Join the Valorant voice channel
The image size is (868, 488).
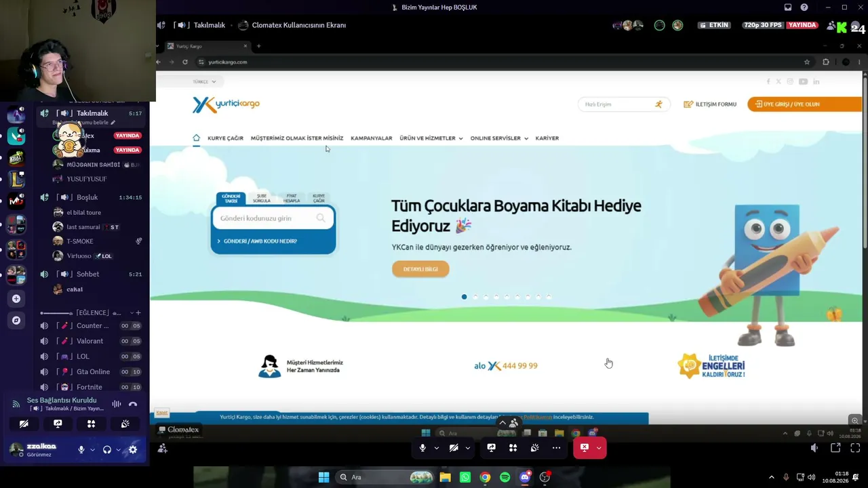[x=91, y=341]
